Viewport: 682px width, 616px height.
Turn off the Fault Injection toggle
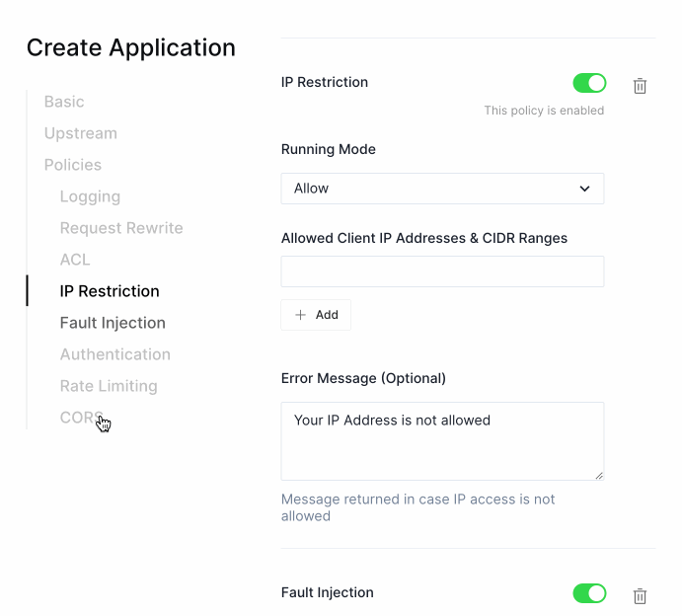589,593
